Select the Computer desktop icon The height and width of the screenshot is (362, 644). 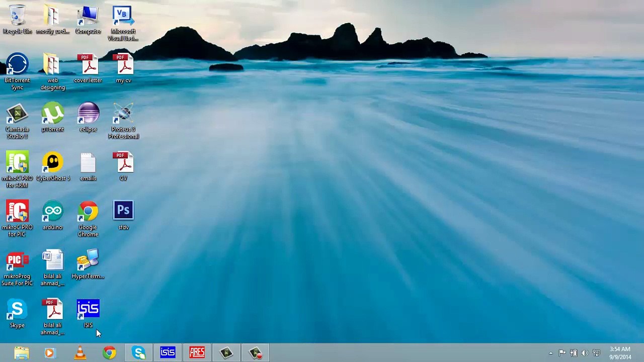(x=88, y=20)
